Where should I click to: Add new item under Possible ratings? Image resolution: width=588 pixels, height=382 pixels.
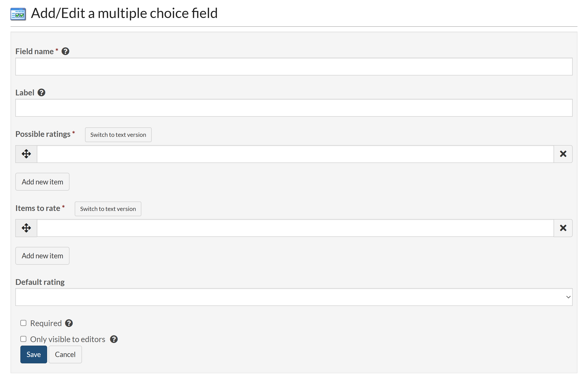pos(42,182)
